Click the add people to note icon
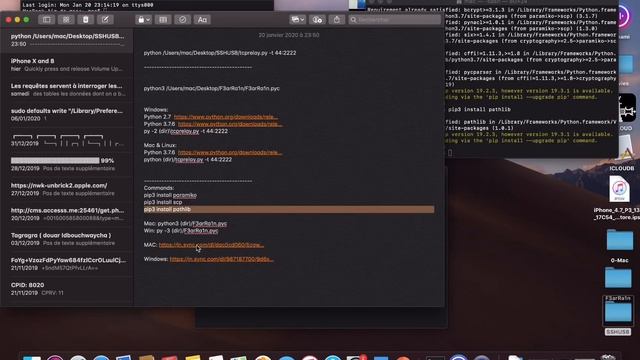The image size is (640, 360). tap(317, 19)
